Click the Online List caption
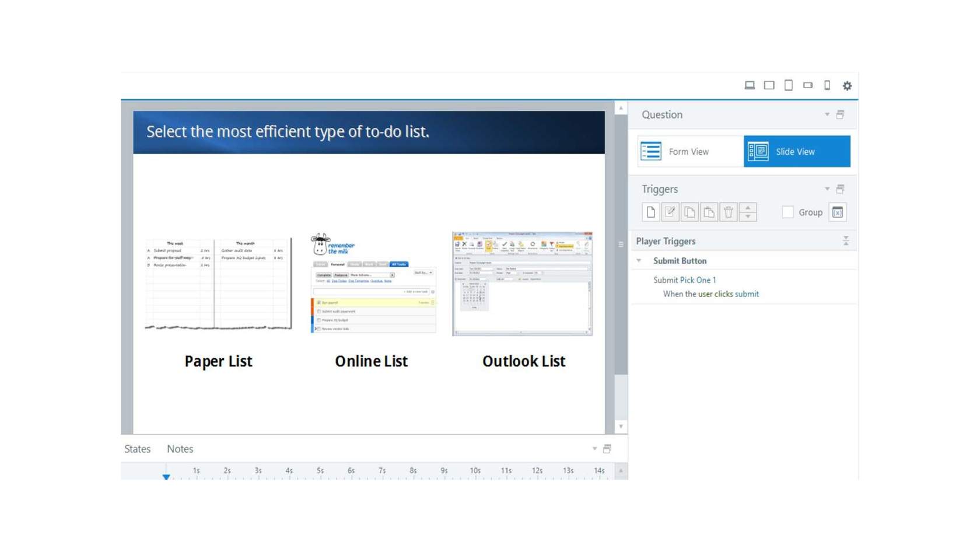This screenshot has width=980, height=552. click(x=371, y=361)
